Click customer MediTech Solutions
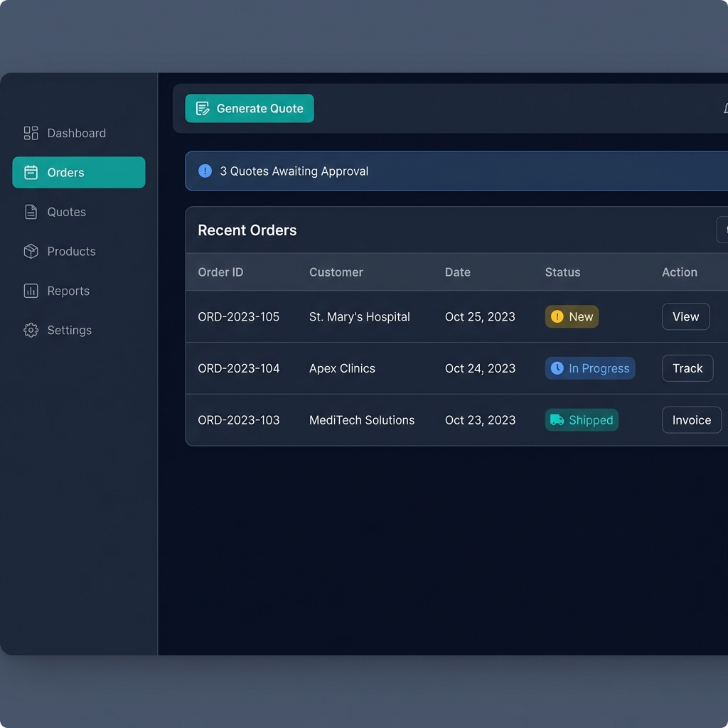 (x=362, y=419)
